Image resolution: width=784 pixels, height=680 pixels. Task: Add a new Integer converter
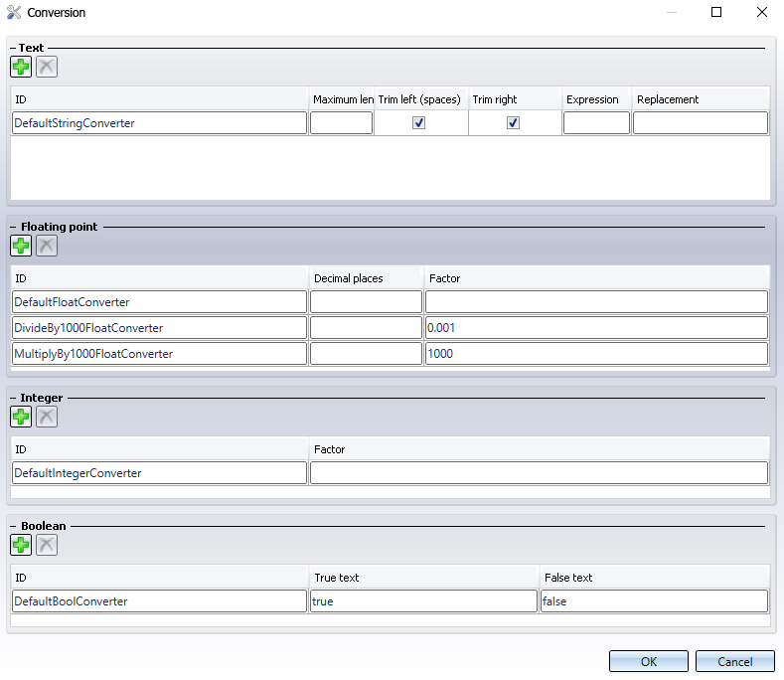point(21,417)
